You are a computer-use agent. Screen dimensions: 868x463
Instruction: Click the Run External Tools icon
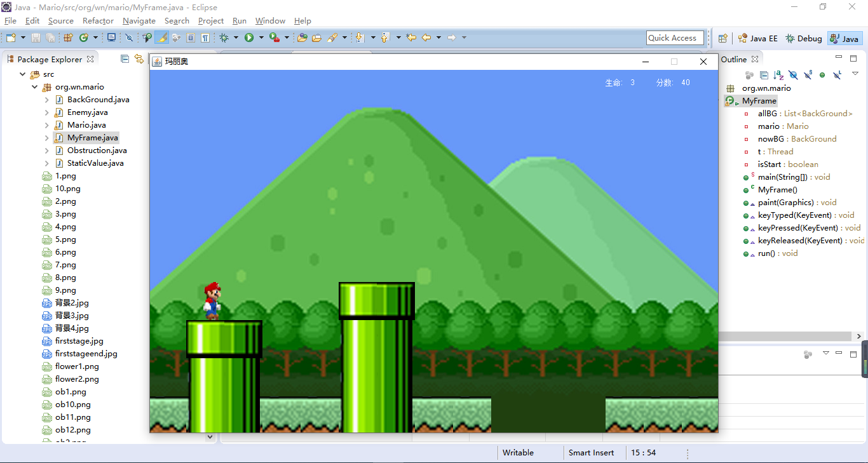coord(275,38)
